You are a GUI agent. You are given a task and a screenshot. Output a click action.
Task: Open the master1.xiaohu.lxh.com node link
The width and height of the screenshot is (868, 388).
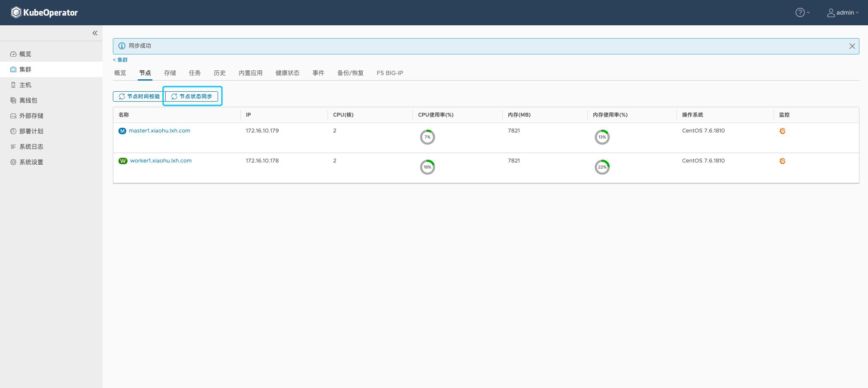[x=159, y=131]
